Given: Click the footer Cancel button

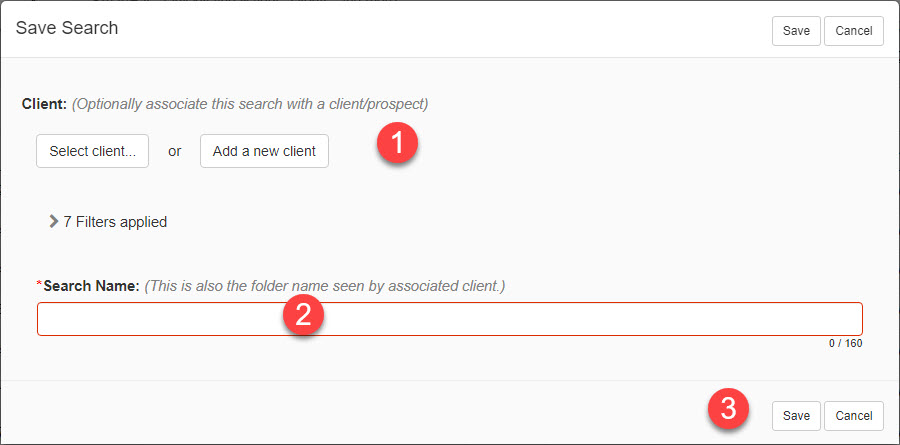Looking at the screenshot, I should (854, 416).
